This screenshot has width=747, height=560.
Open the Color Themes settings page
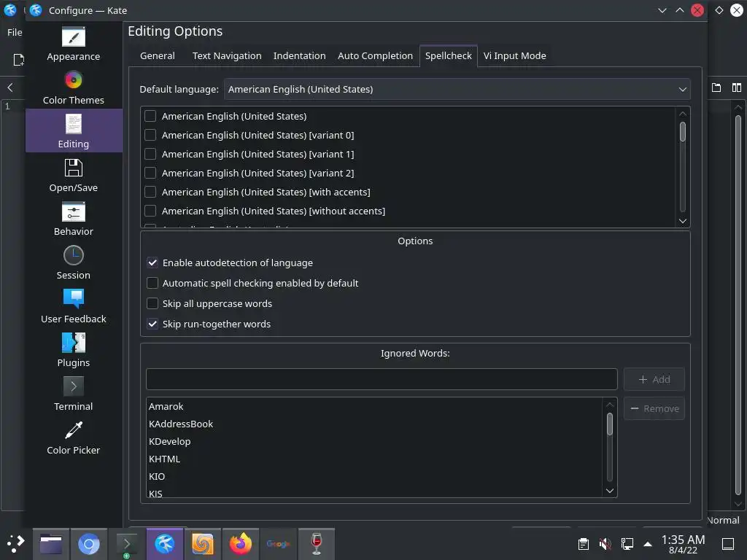74,87
